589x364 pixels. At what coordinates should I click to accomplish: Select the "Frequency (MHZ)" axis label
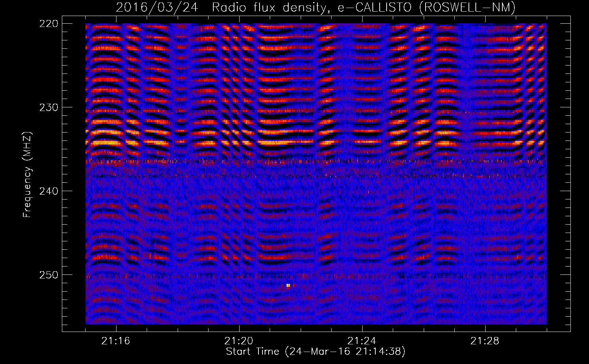point(27,174)
